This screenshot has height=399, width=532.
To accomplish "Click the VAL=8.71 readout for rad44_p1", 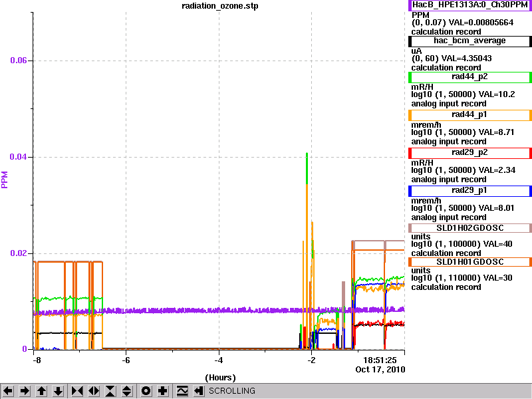I will 495,132.
